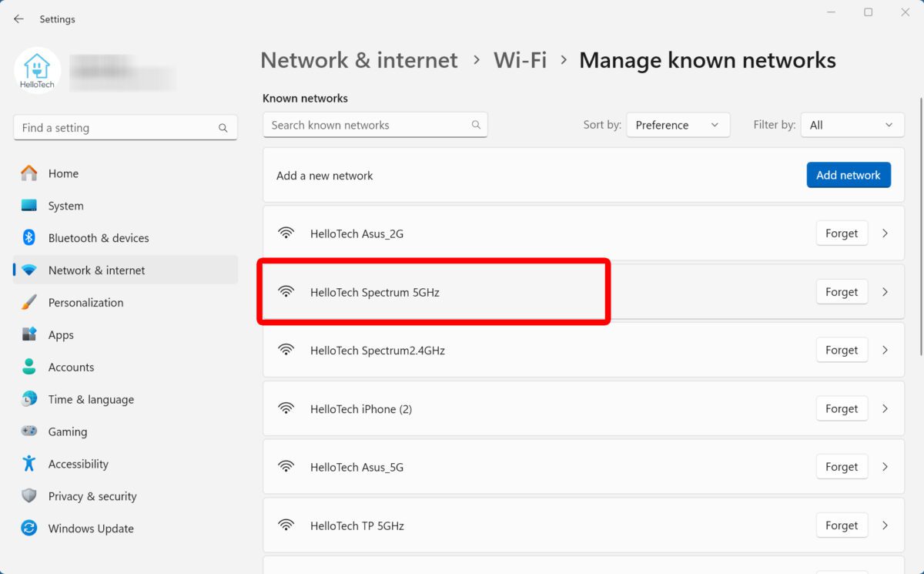The image size is (924, 574).
Task: Forget the HelloTech Spectrum2.4GHz network
Action: (841, 351)
